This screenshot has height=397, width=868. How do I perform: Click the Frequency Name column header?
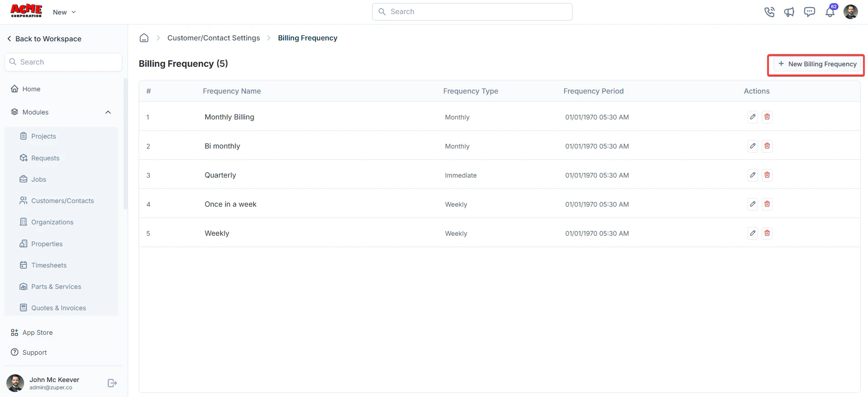pos(232,91)
